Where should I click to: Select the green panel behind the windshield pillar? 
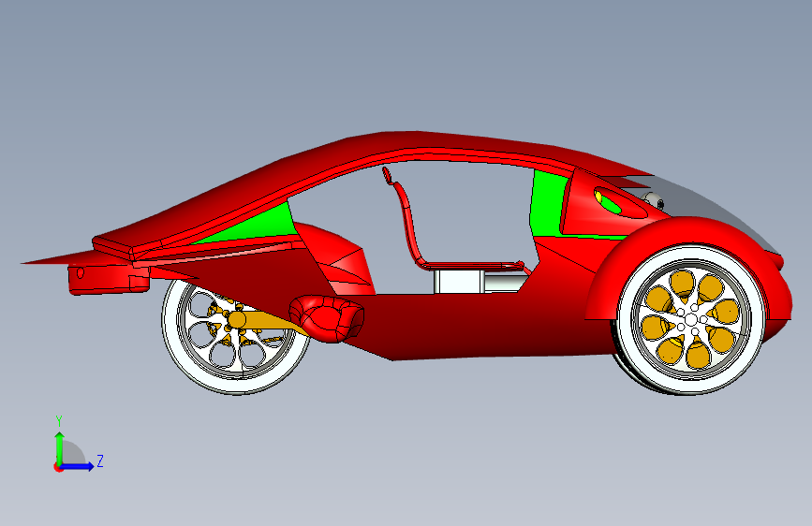tap(546, 203)
